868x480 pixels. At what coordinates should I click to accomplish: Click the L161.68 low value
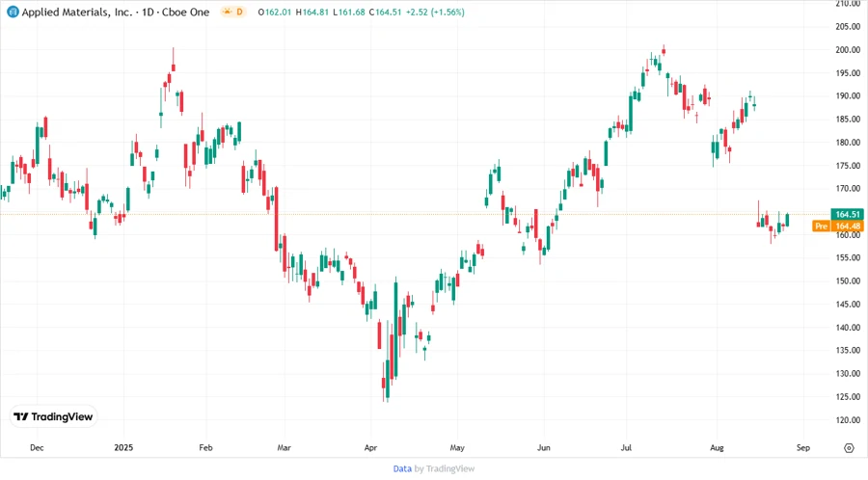tap(349, 12)
